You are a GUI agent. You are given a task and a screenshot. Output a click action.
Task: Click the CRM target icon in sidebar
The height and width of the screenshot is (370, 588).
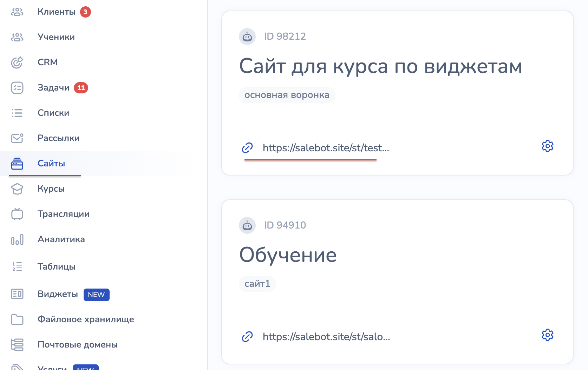tap(17, 62)
